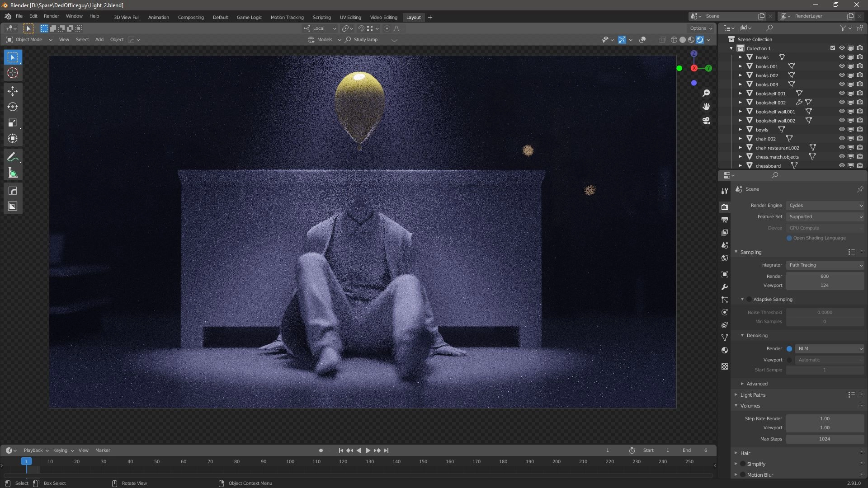The height and width of the screenshot is (488, 868).
Task: Enable Adaptive Sampling checkbox
Action: (x=749, y=299)
